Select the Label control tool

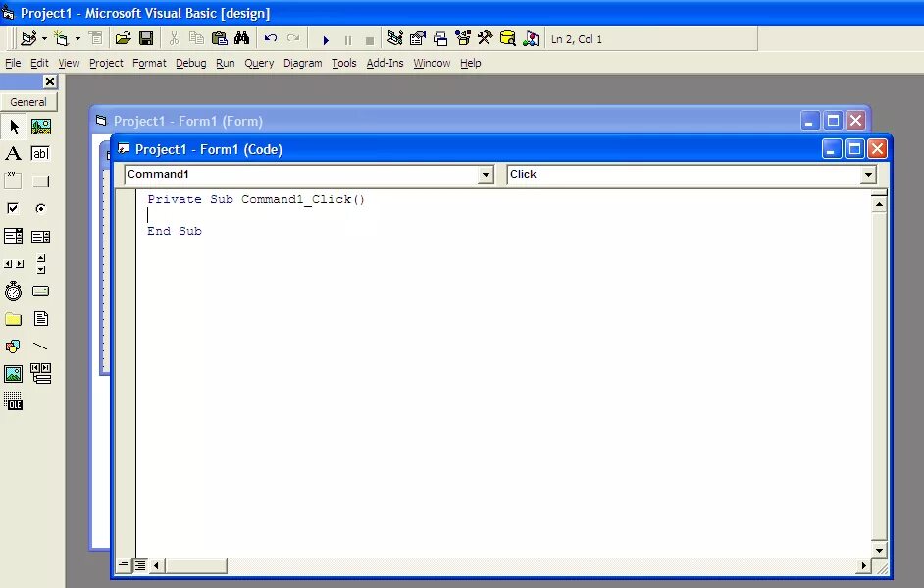pos(14,154)
